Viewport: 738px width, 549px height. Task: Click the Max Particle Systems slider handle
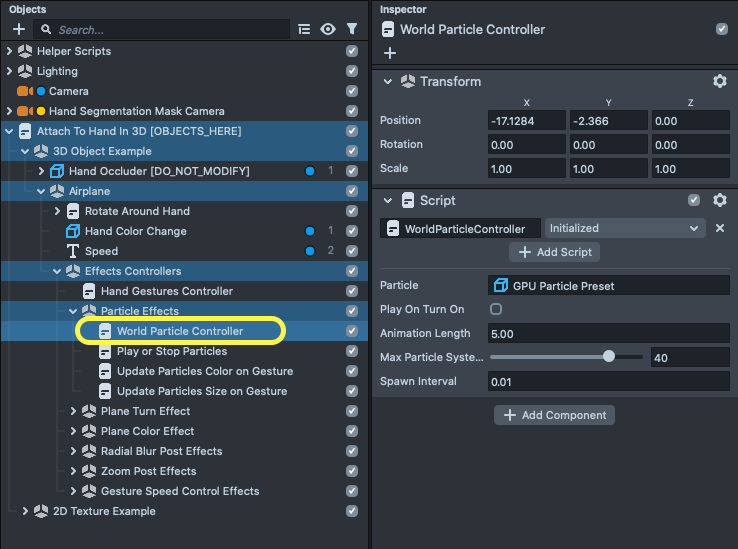[609, 357]
